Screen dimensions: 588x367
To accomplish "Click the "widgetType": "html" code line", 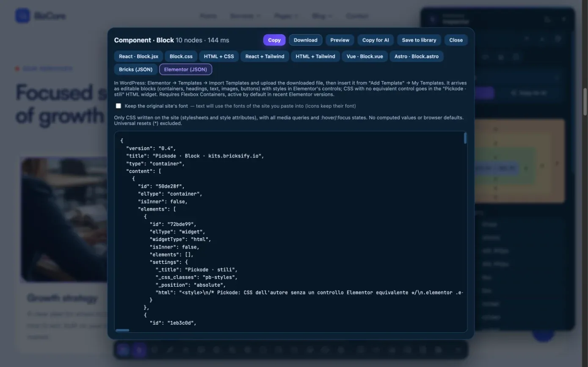I will [x=180, y=239].
